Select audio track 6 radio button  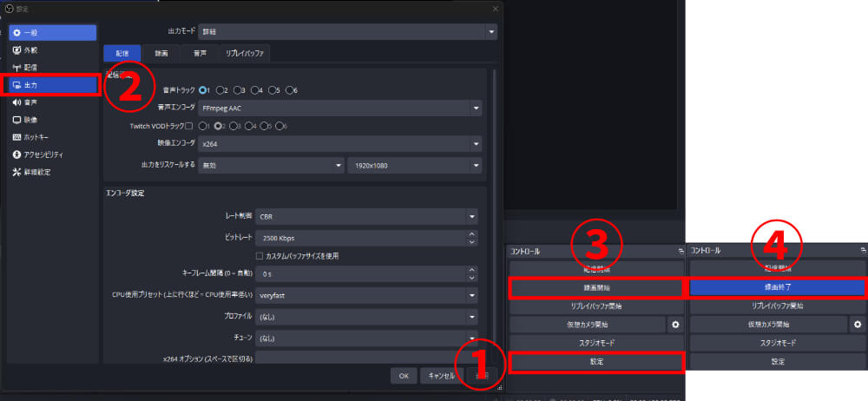click(289, 89)
